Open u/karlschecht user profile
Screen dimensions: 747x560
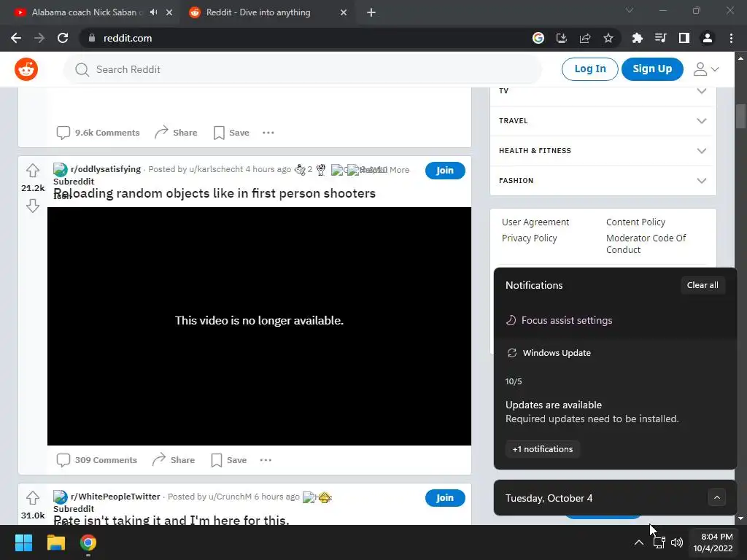tap(216, 169)
